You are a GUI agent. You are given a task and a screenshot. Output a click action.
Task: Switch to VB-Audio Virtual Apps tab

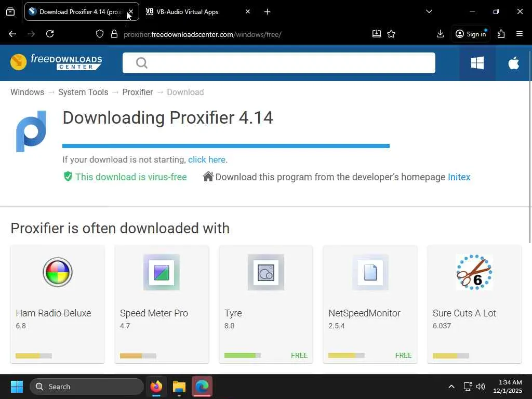(187, 12)
